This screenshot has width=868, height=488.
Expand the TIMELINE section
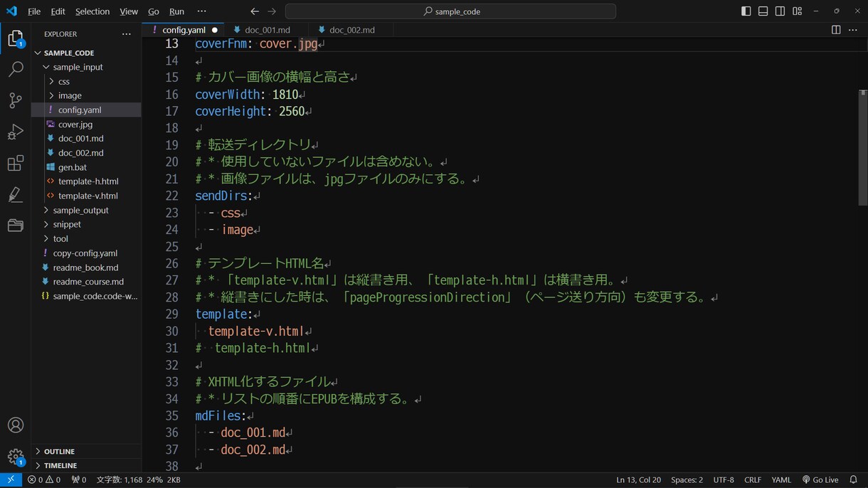(86, 465)
